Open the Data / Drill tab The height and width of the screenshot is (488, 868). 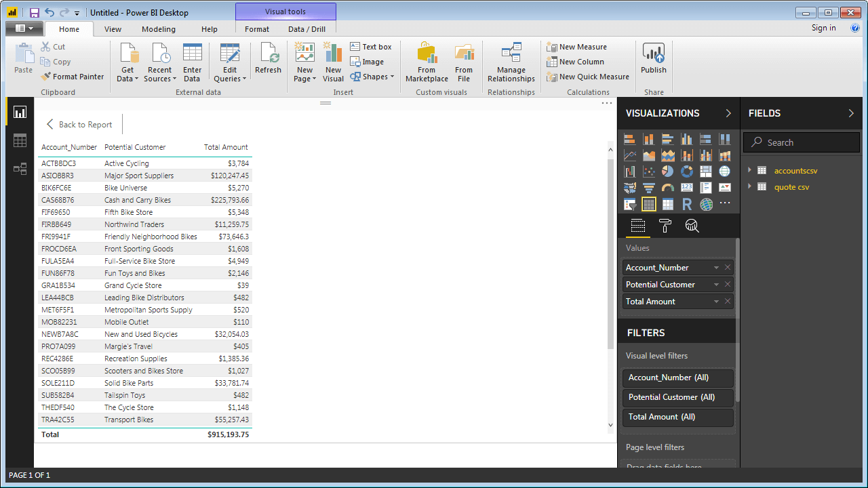point(307,29)
